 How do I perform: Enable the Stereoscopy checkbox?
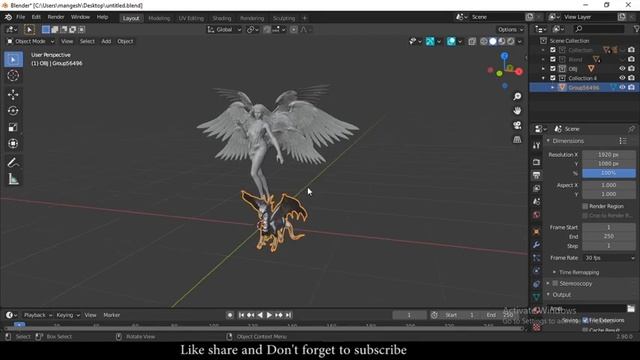coord(555,283)
